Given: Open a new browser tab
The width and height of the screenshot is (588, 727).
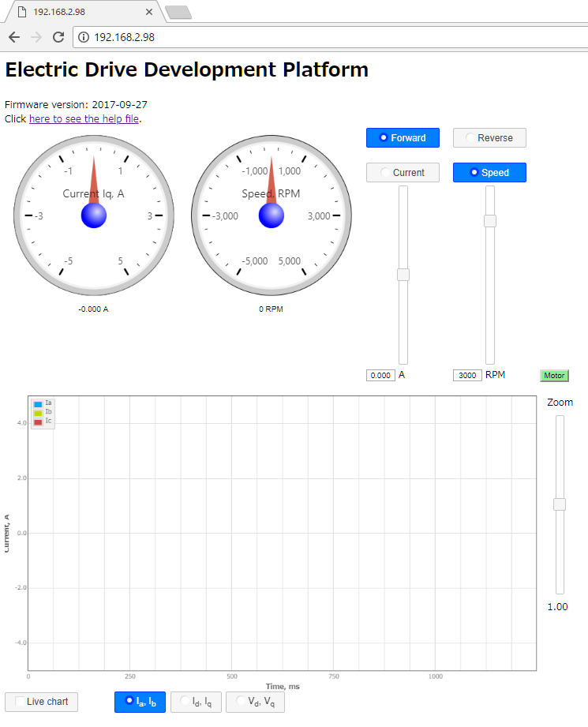Looking at the screenshot, I should click(x=178, y=12).
